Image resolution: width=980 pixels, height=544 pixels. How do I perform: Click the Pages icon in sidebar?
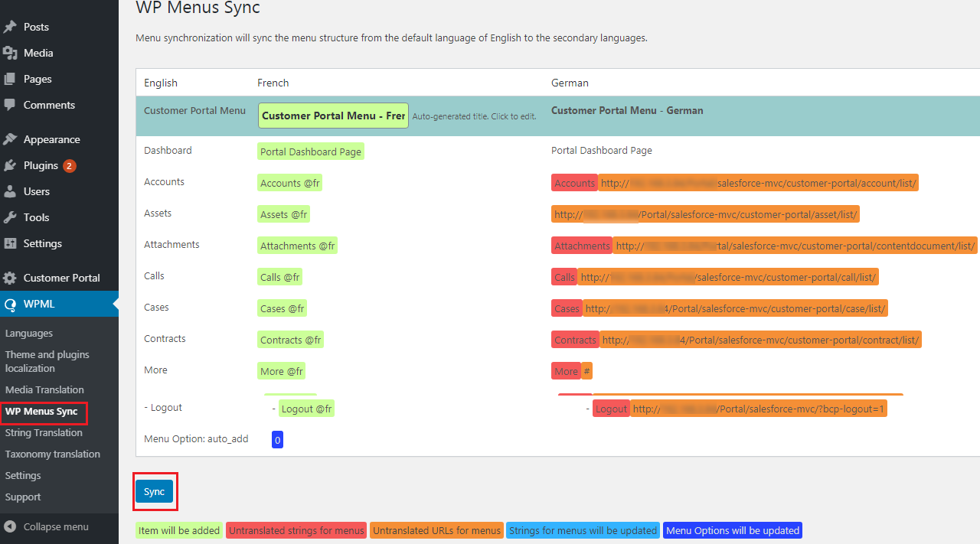click(x=10, y=79)
